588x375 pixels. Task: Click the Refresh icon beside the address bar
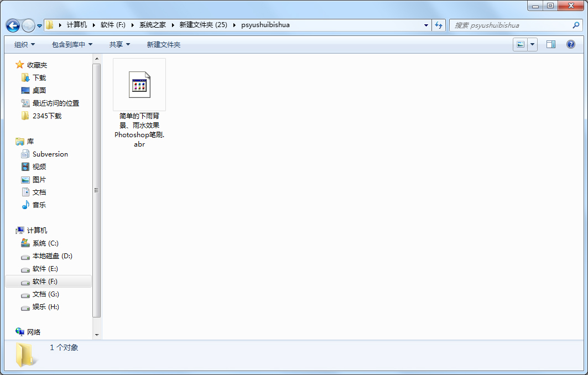coord(439,25)
